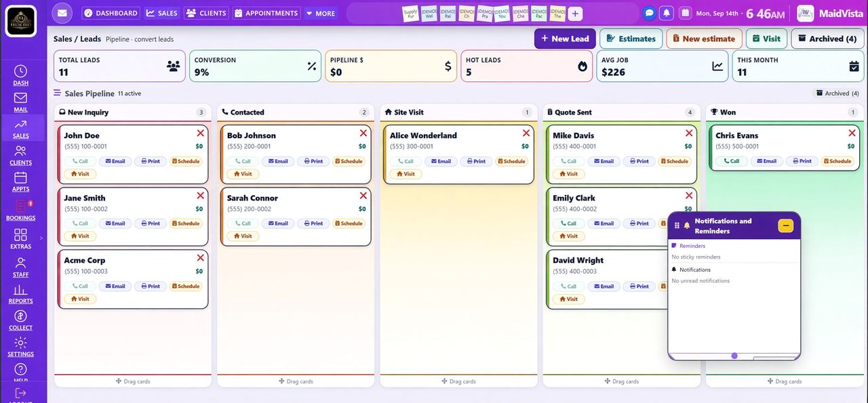Go to Dashboard in top navigation

111,13
